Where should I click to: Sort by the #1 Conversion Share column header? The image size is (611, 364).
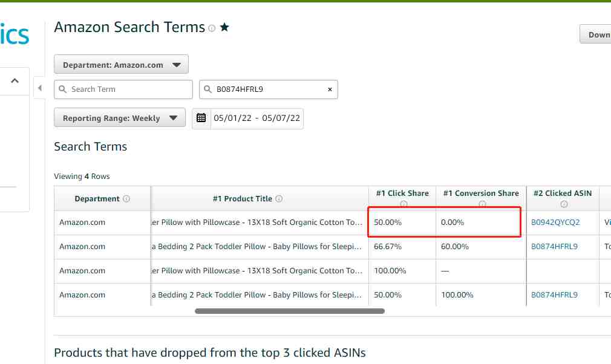[482, 193]
